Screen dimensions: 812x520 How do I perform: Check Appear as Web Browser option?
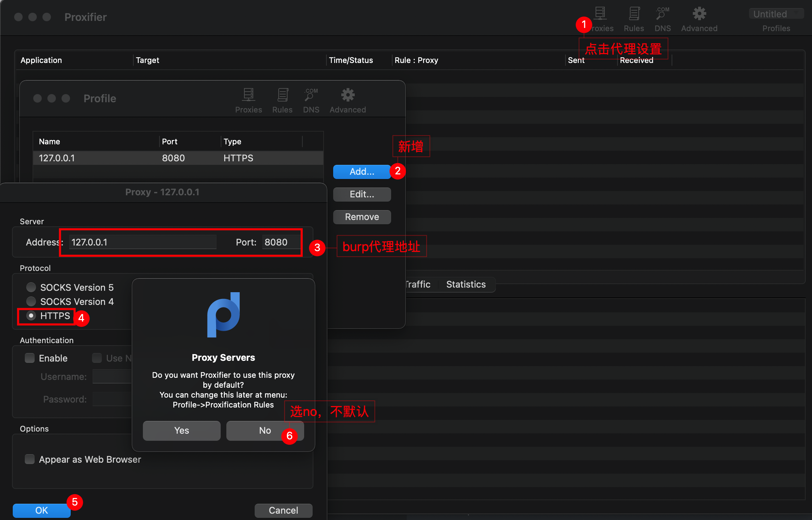[x=30, y=459]
